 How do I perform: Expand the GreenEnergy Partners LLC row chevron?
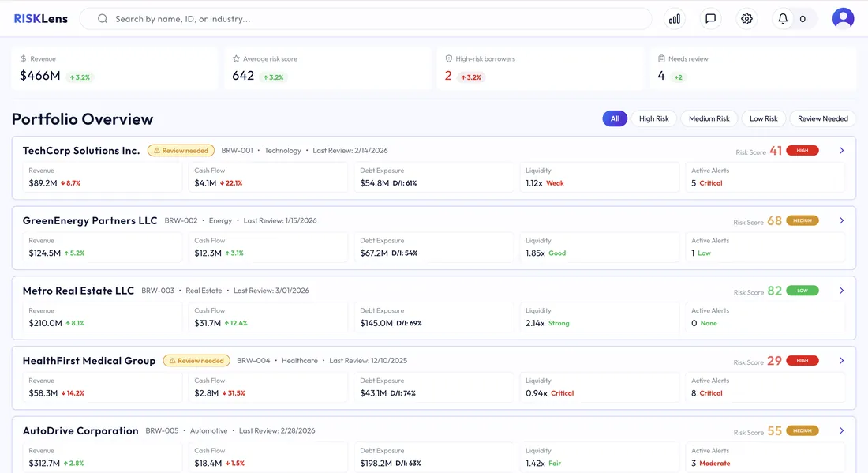coord(841,220)
